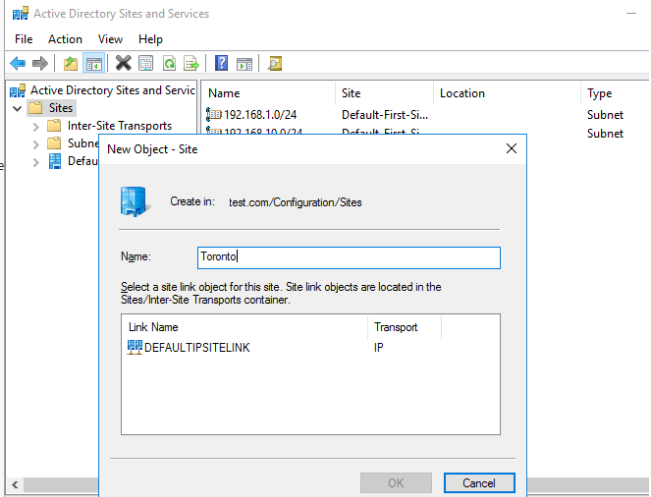The image size is (651, 497).
Task: Open Properties from the toolbar
Action: [146, 64]
